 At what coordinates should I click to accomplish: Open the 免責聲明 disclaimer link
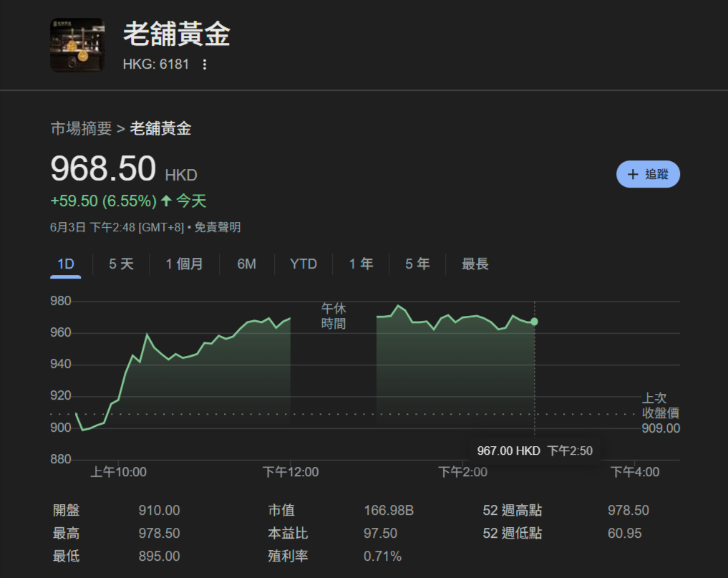coord(218,227)
